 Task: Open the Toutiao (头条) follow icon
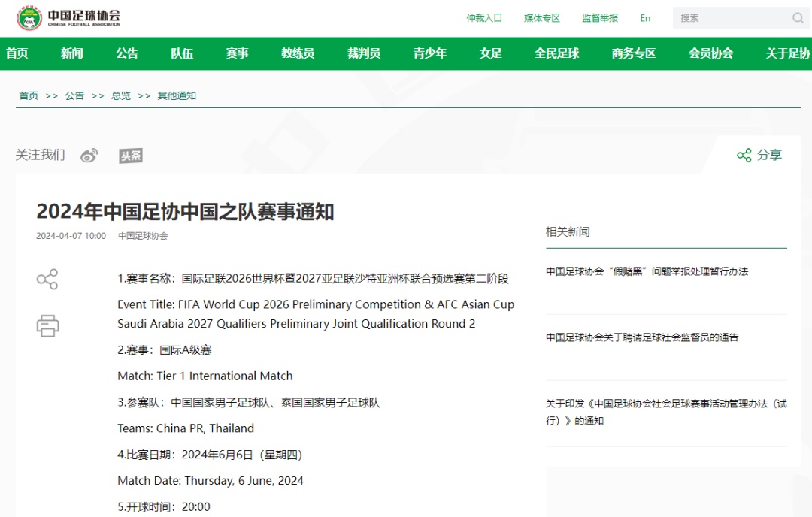pyautogui.click(x=130, y=156)
